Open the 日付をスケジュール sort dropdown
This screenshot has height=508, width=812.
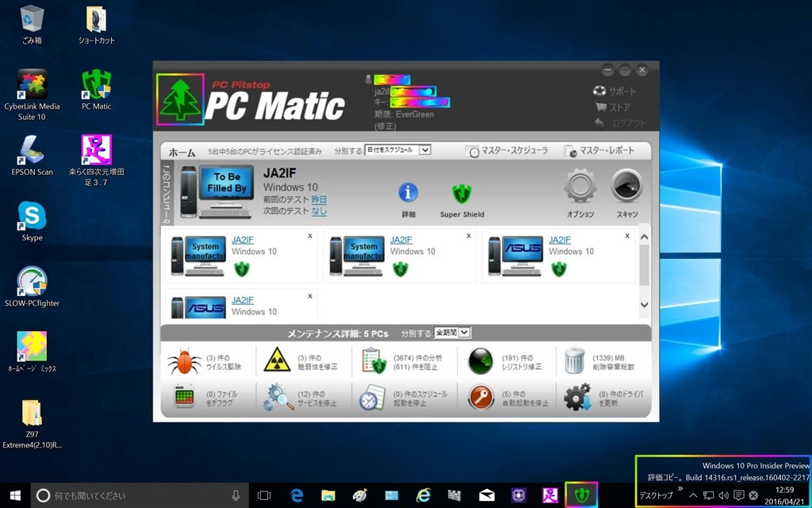[398, 150]
